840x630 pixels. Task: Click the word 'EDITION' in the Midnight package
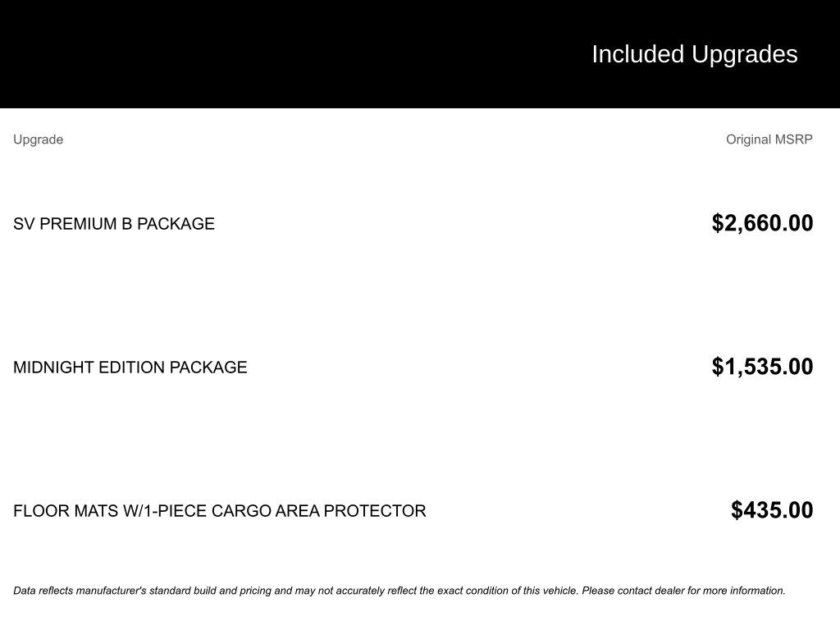tap(131, 367)
